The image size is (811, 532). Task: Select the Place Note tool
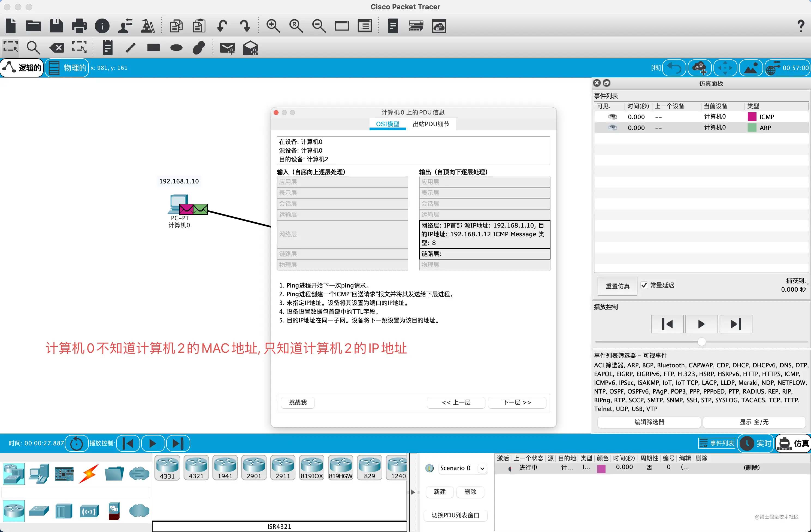tap(107, 48)
